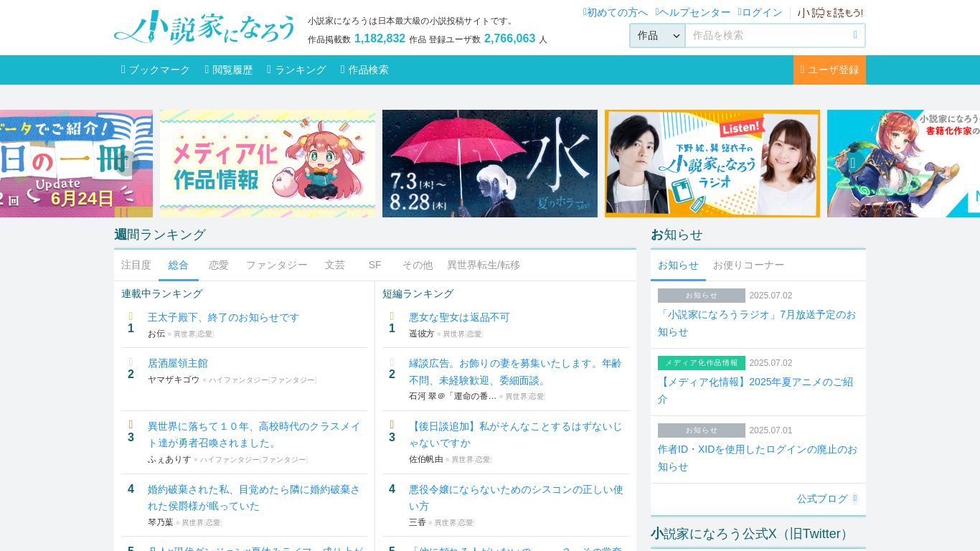The height and width of the screenshot is (551, 980).
Task: Click author name お伝
Action: [156, 334]
